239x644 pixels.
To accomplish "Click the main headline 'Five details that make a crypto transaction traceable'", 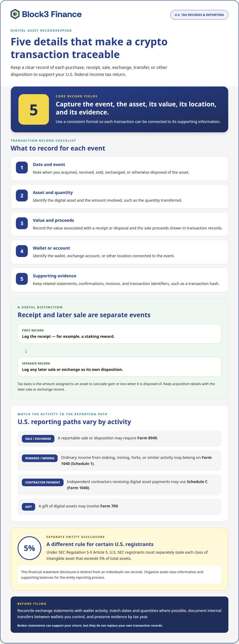I will pyautogui.click(x=89, y=48).
